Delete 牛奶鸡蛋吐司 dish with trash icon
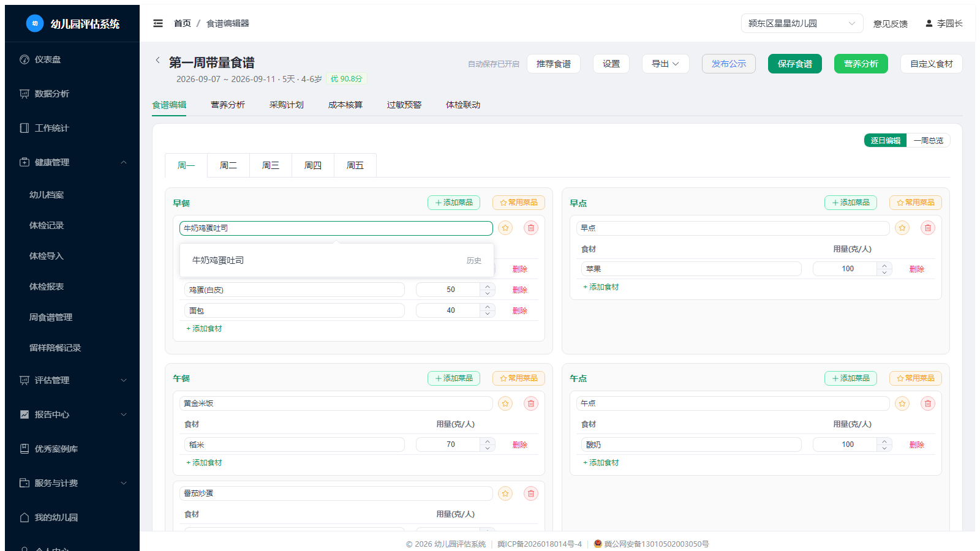980x551 pixels. (x=531, y=228)
